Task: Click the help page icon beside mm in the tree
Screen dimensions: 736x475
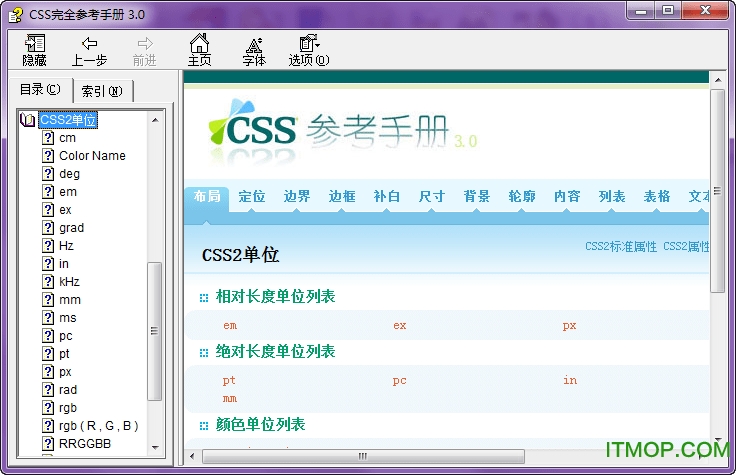Action: pos(48,299)
